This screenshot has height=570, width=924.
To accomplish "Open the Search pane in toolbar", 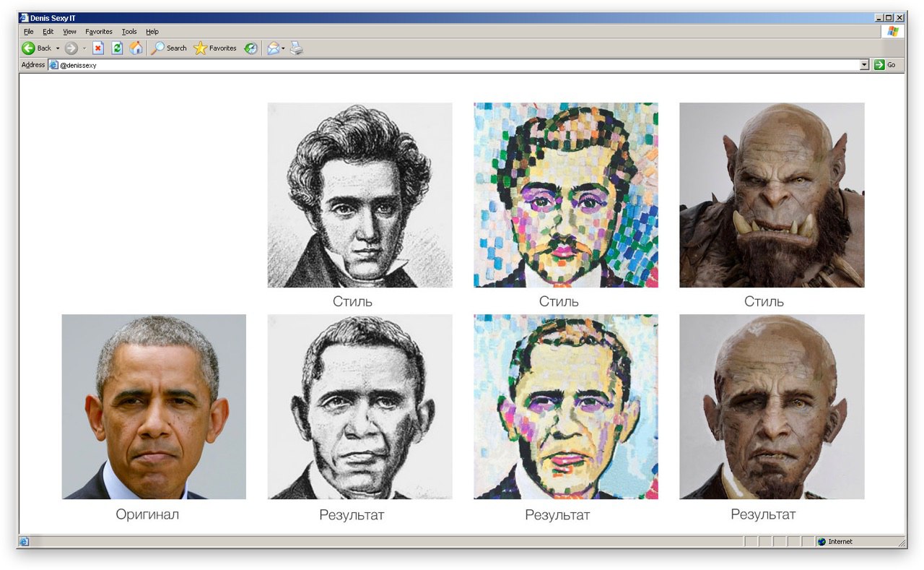I will point(169,48).
